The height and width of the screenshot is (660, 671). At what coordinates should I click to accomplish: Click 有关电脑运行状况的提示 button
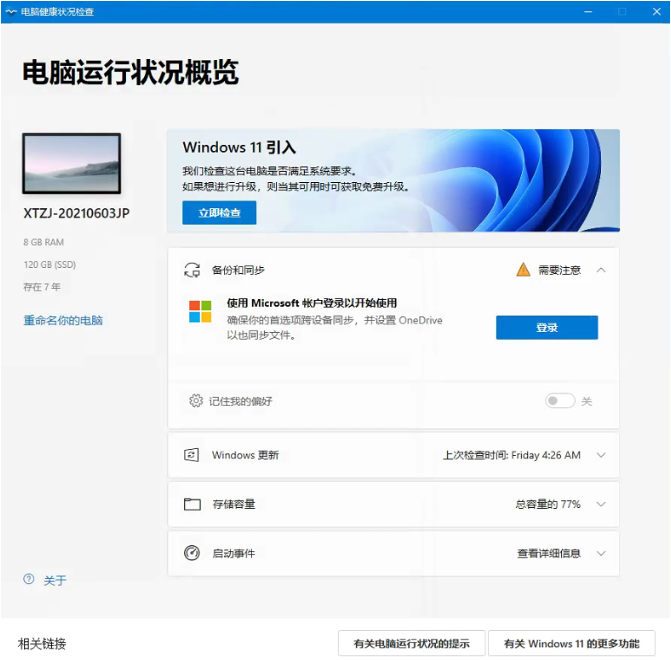411,643
